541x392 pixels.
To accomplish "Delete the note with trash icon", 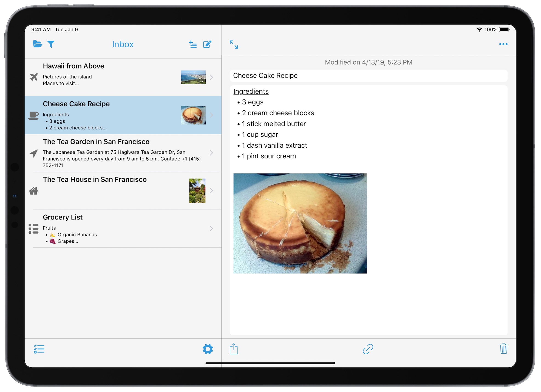I will coord(503,349).
